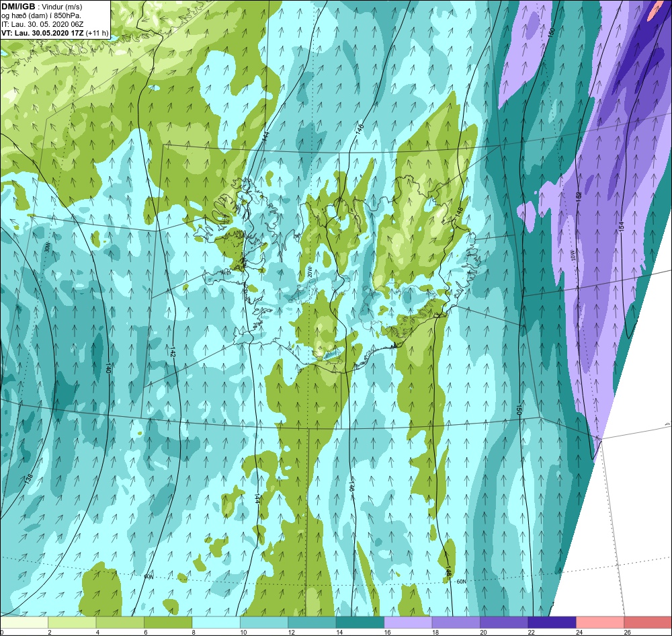Click the 'DMI/IGB : Vindur (m/s)' title line
672x636 pixels.
point(42,7)
